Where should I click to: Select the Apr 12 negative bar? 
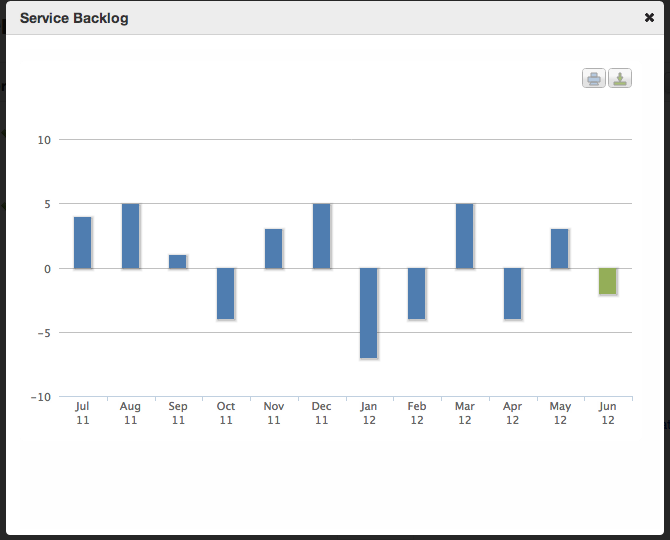pos(512,293)
